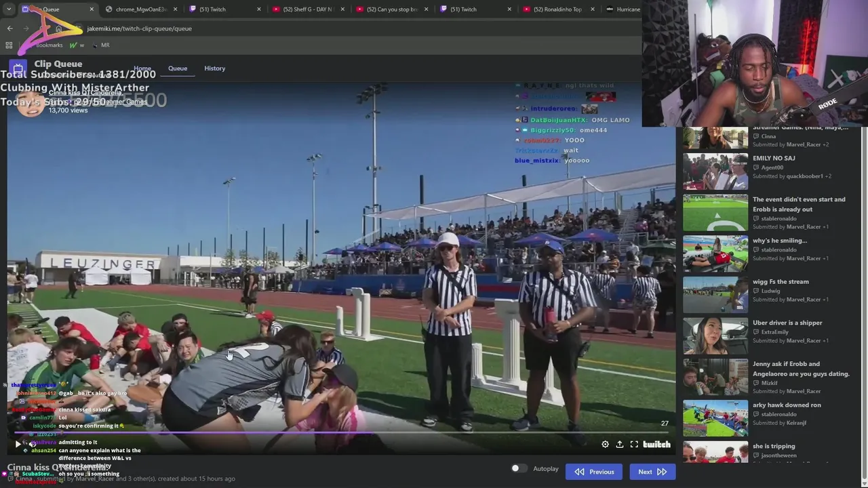868x488 pixels.
Task: Close the Clip Queue browser tab
Action: 92,9
